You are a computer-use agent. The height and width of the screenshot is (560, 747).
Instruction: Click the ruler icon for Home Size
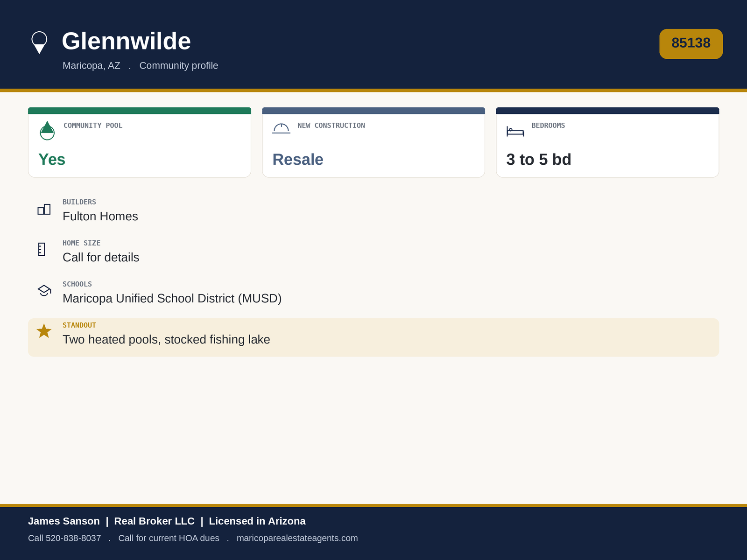[42, 249]
